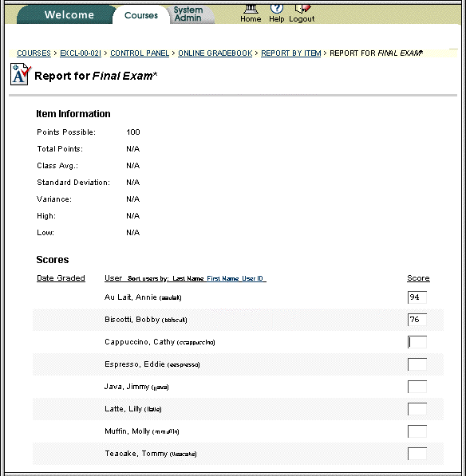
Task: Click score box for Lilly Latte
Action: pyautogui.click(x=417, y=409)
